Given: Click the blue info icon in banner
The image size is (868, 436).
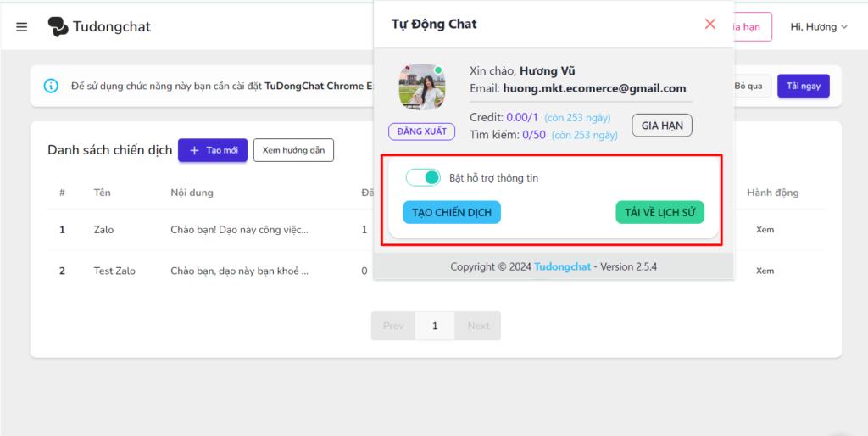Looking at the screenshot, I should pyautogui.click(x=51, y=86).
